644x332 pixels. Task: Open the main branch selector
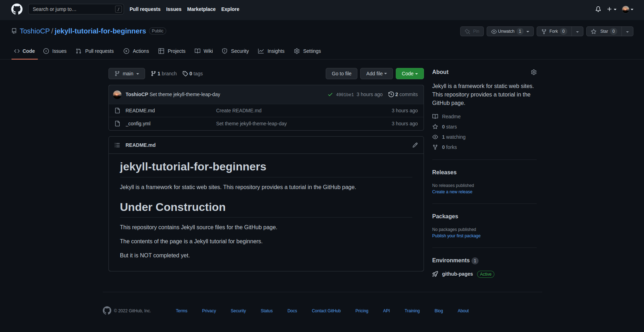(x=127, y=74)
